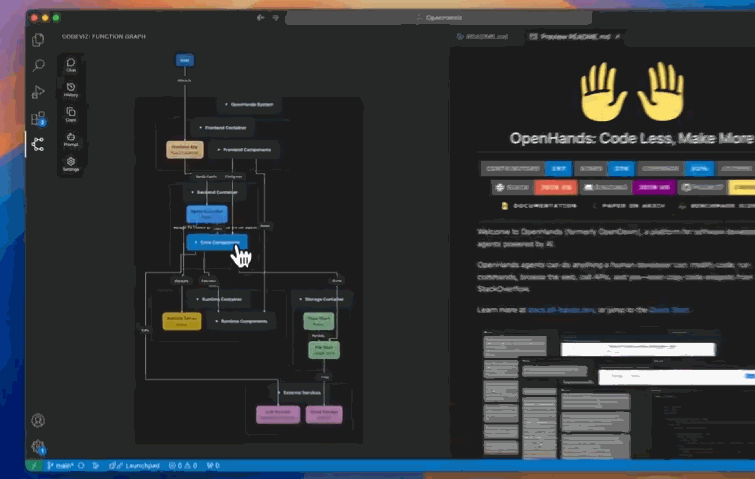The image size is (755, 479).
Task: Click the Copy tool in CodeViz panel
Action: (x=71, y=115)
